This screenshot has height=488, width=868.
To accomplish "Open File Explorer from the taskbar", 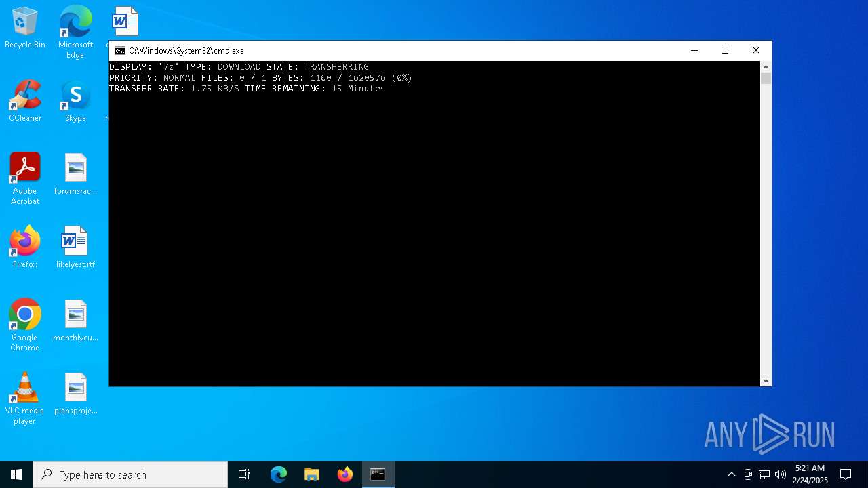I will (x=312, y=474).
